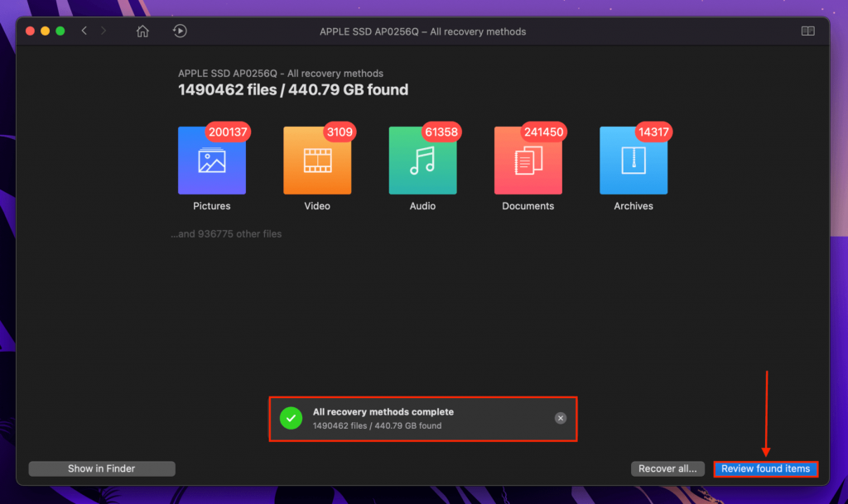Click the green checkmark in the completion banner
848x504 pixels.
tap(291, 418)
